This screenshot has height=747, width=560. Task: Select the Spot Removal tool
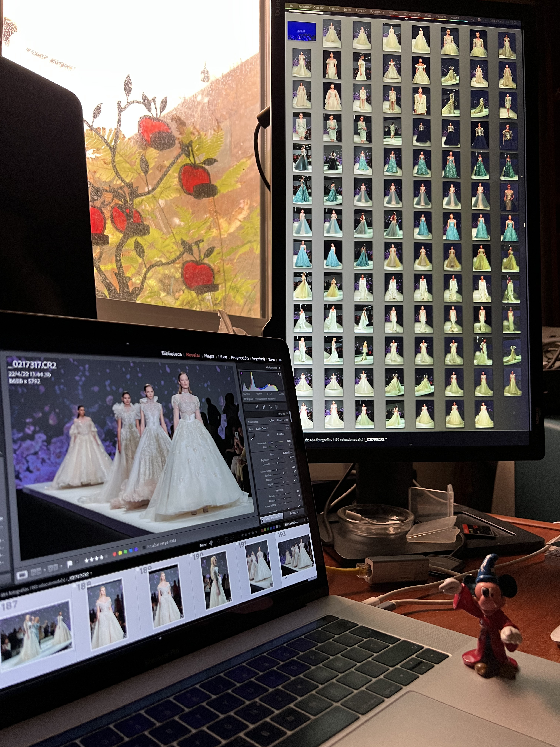(x=264, y=407)
